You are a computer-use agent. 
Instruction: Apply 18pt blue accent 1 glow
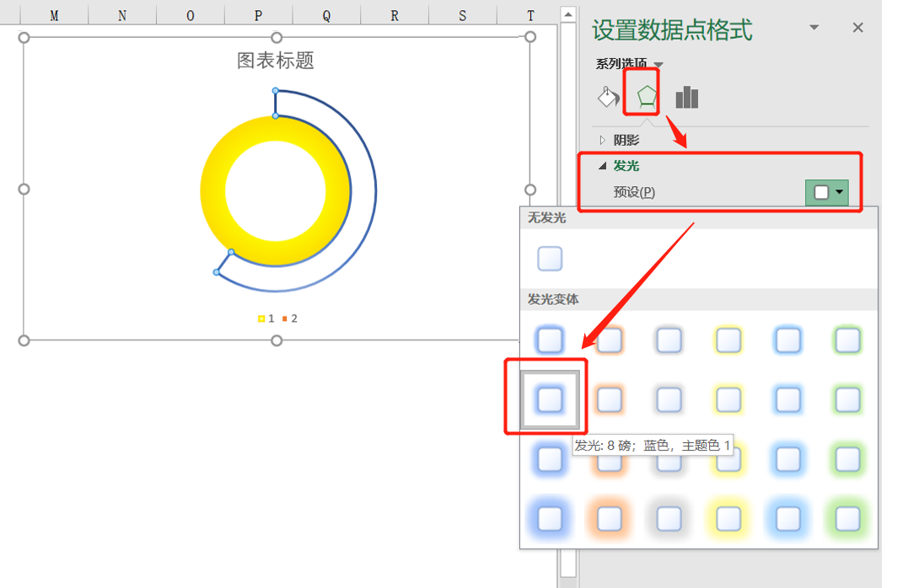pos(550,518)
